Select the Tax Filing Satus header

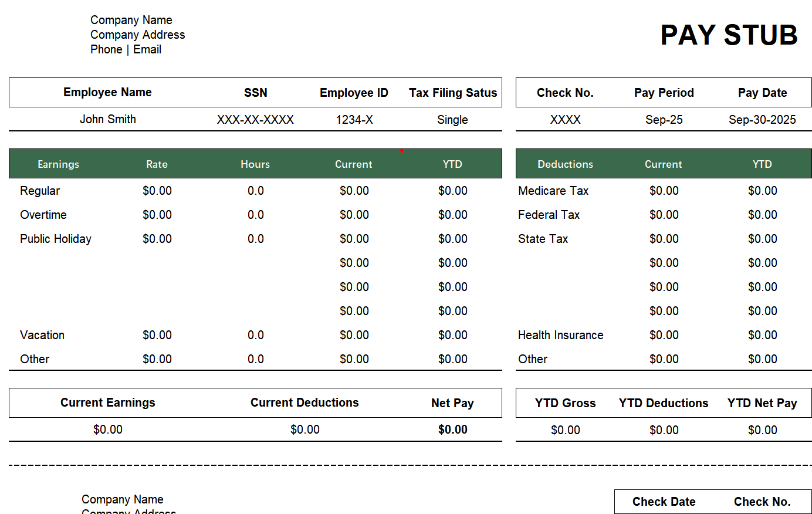point(453,93)
